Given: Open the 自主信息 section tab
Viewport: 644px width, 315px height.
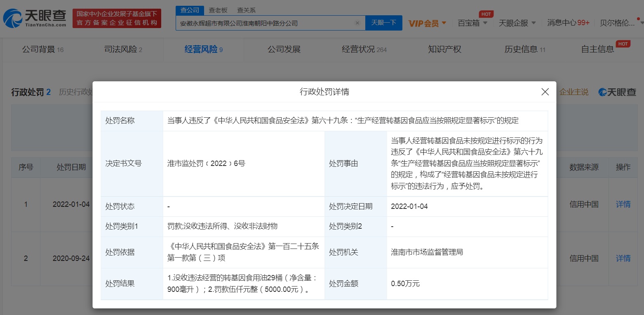Looking at the screenshot, I should coord(597,50).
